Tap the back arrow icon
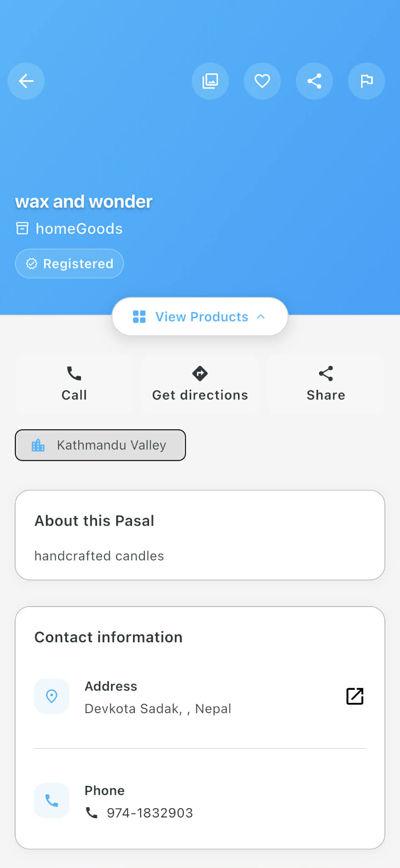 click(26, 81)
